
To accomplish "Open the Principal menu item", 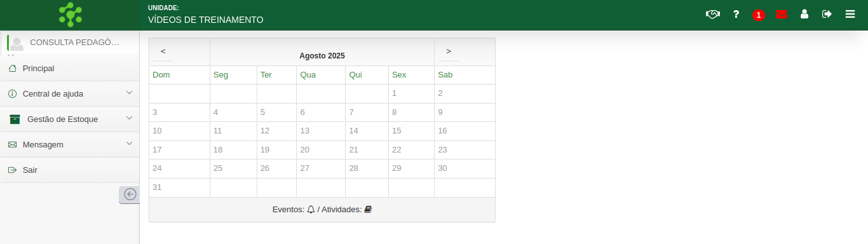I will 70,68.
